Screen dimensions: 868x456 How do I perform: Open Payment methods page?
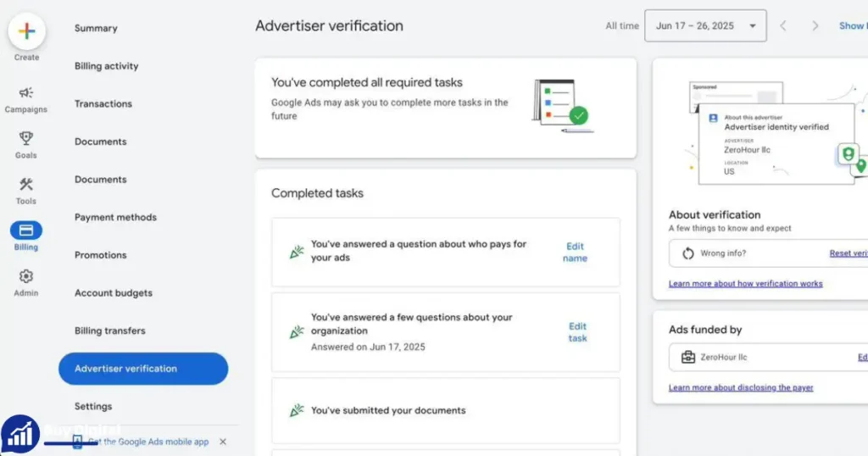coord(115,218)
